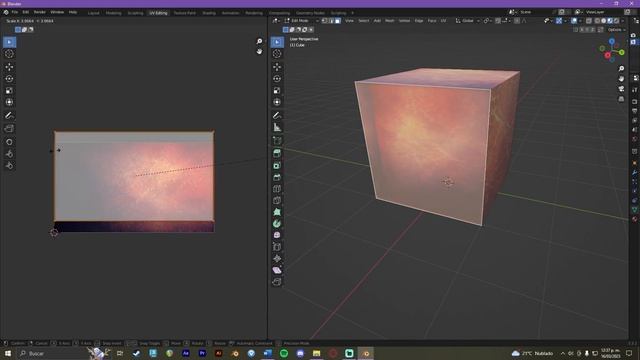Viewport: 640px width, 360px height.
Task: Select the Inset Faces tool
Action: 277,166
